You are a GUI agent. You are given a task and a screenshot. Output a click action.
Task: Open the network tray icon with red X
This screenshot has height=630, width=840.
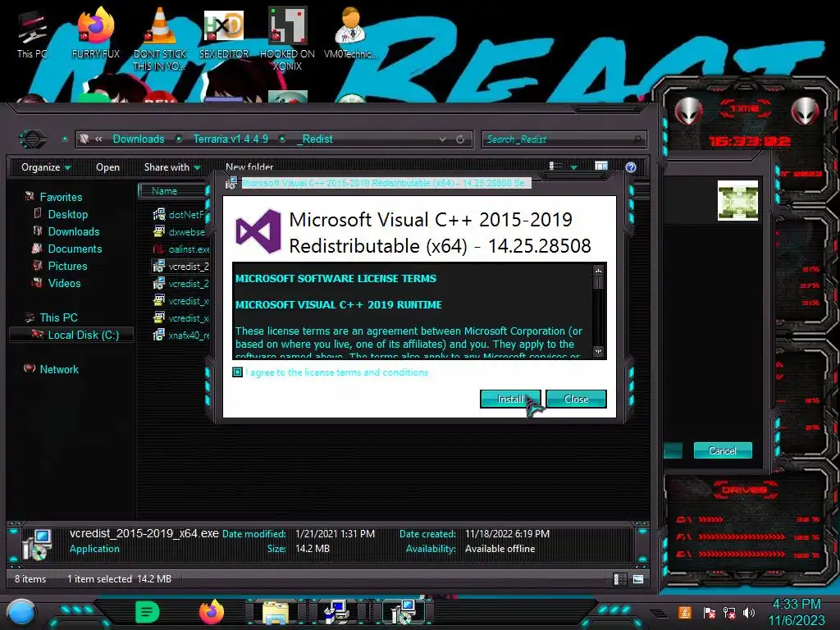point(729,612)
